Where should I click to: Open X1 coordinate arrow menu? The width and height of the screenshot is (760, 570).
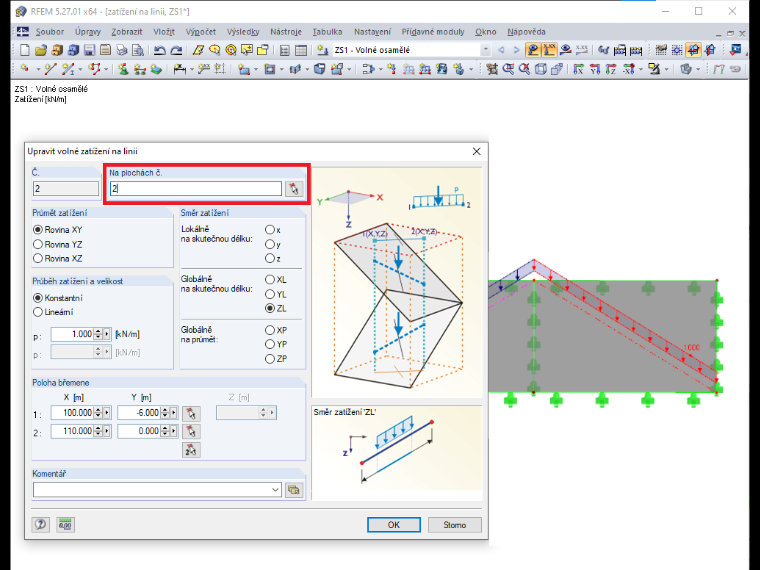coord(108,413)
